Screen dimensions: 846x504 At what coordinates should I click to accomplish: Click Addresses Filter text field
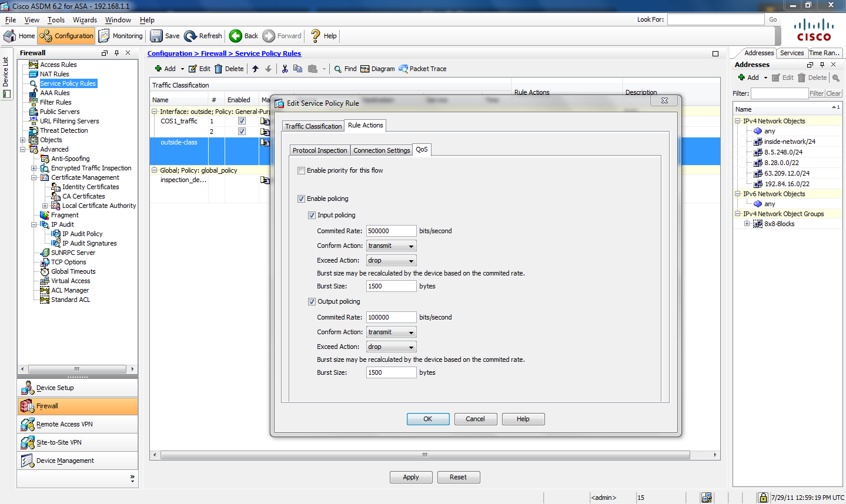tap(780, 93)
